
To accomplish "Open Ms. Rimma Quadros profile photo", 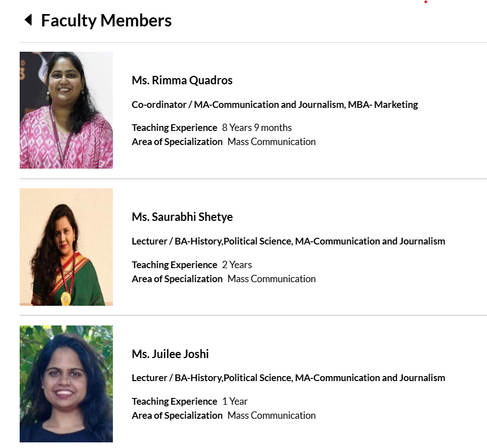I will (x=66, y=110).
